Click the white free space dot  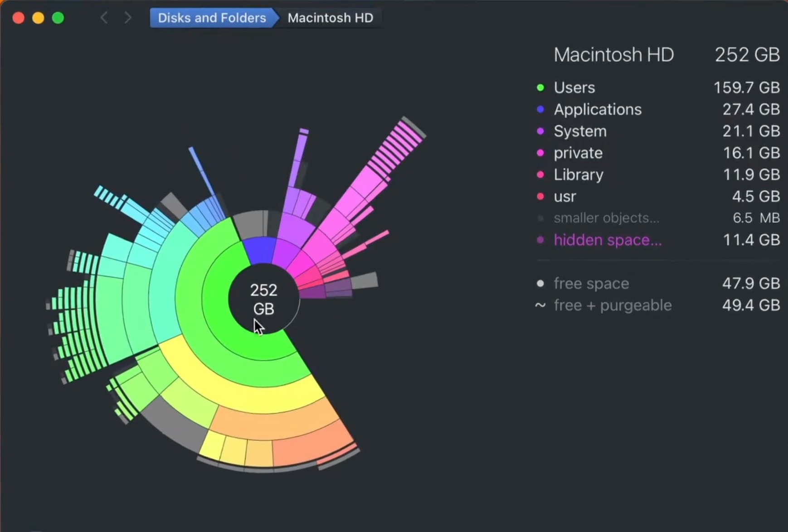540,283
